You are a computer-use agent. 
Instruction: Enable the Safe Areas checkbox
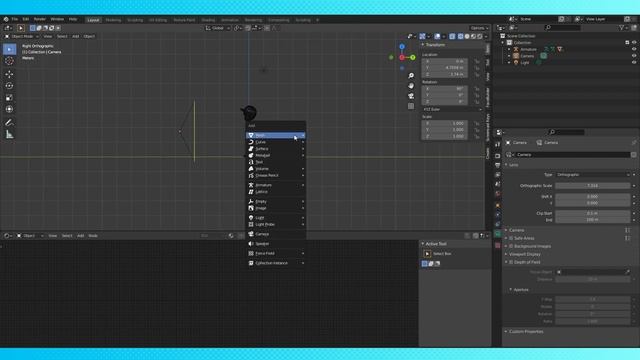click(511, 238)
